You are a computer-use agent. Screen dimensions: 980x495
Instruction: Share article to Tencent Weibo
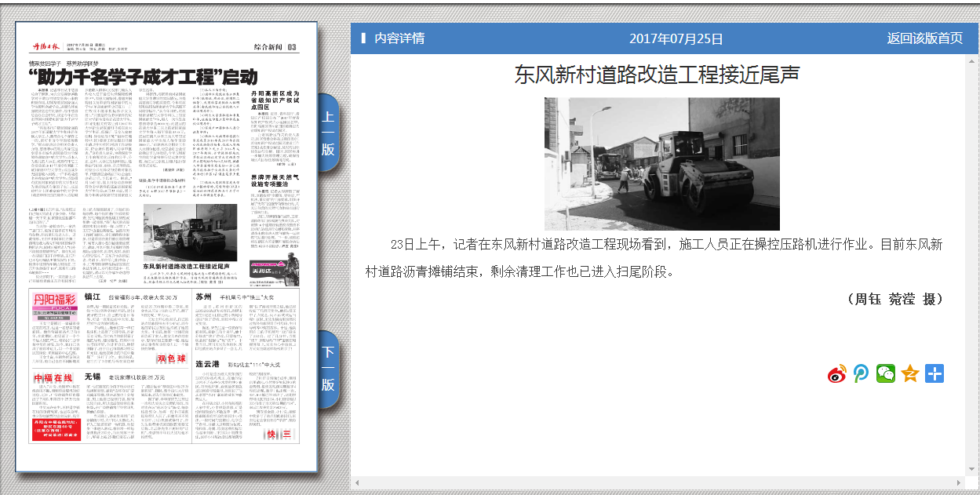click(862, 373)
